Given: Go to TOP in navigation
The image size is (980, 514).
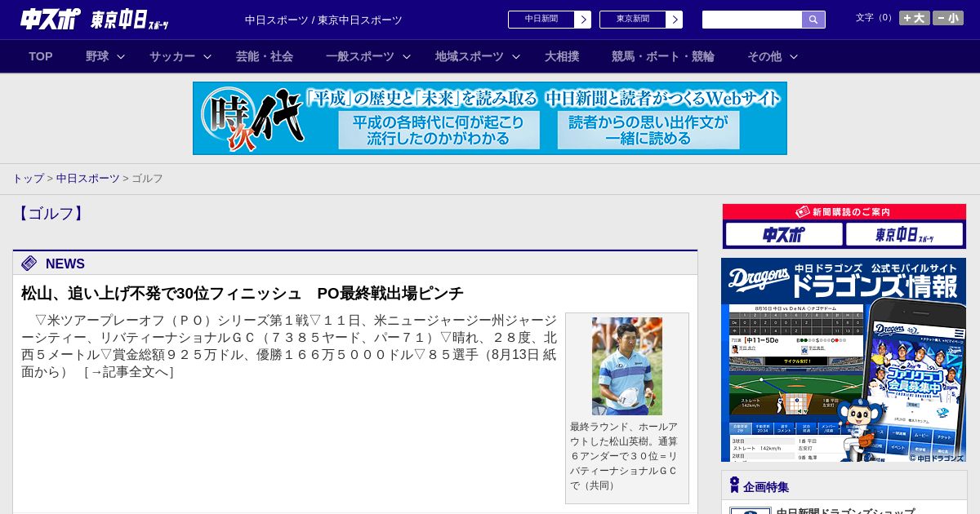Looking at the screenshot, I should click(41, 56).
